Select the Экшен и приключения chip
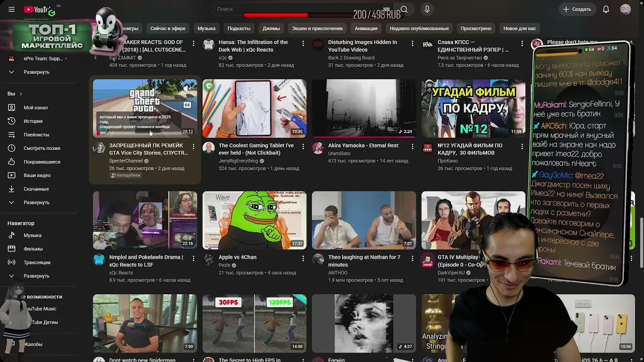 [317, 29]
